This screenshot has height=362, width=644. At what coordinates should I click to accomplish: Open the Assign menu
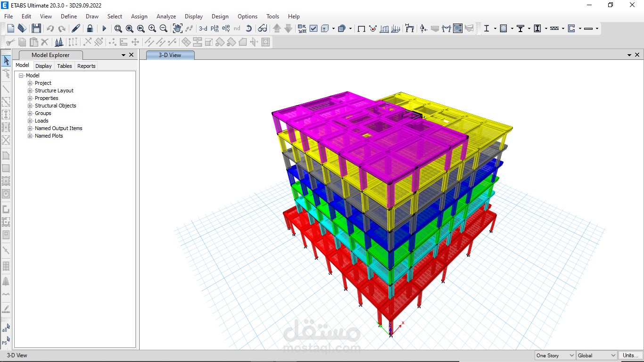[x=139, y=16]
